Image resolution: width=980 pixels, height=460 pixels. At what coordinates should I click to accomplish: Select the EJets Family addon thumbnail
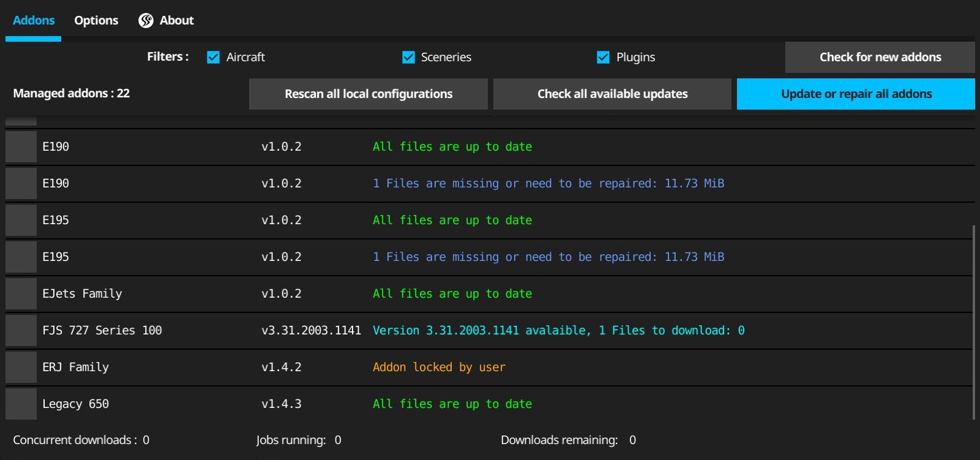(21, 294)
